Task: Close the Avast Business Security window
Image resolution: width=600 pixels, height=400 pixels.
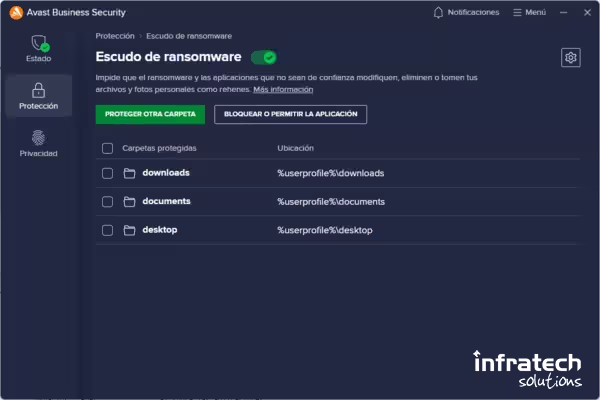Action: pyautogui.click(x=587, y=13)
